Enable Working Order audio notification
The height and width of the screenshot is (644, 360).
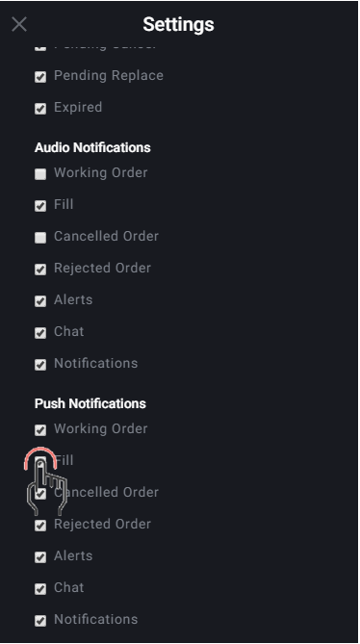[40, 173]
